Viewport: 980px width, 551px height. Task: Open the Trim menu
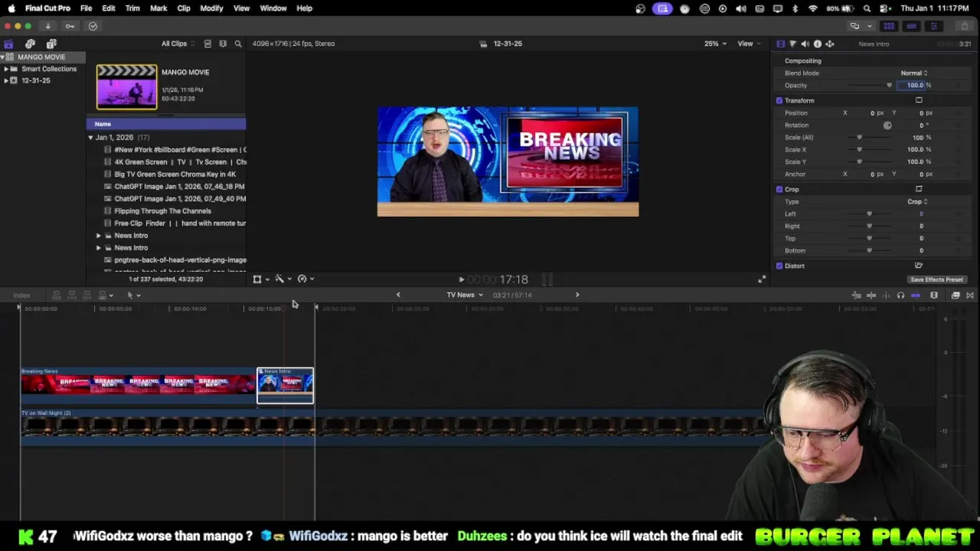point(132,8)
